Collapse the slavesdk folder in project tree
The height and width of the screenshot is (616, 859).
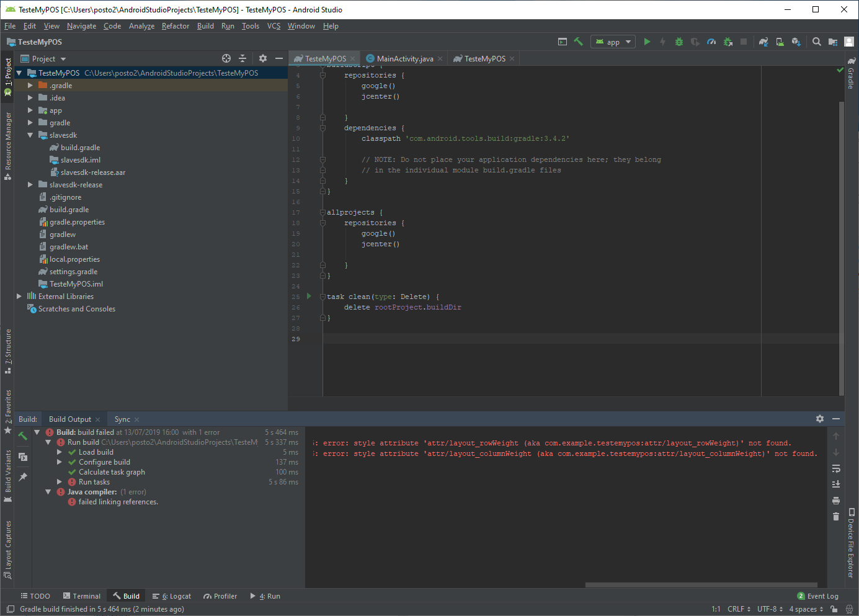click(30, 135)
